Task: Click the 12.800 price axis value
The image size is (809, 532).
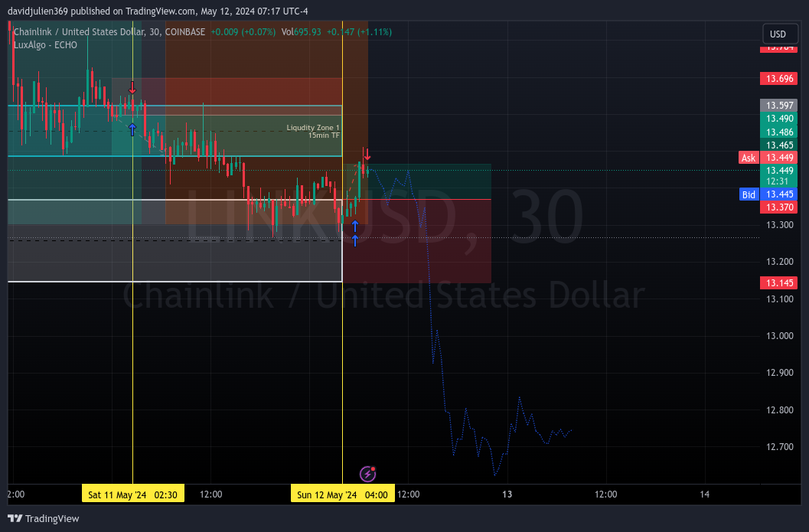Action: point(780,410)
